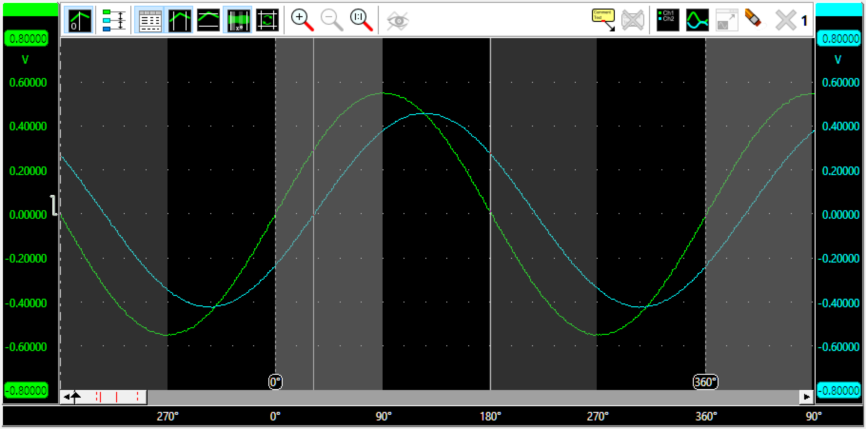Image resolution: width=866 pixels, height=429 pixels.
Task: Click the greyed pop-out waveform window icon
Action: click(727, 20)
